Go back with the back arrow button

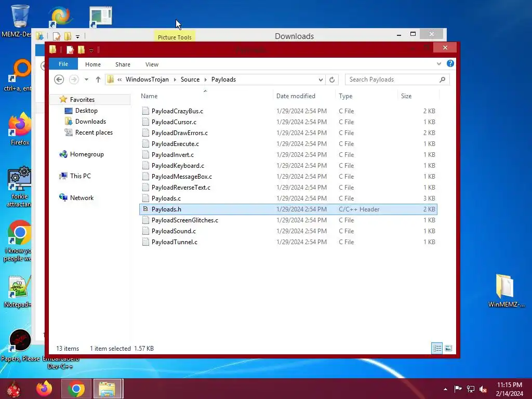pyautogui.click(x=59, y=79)
